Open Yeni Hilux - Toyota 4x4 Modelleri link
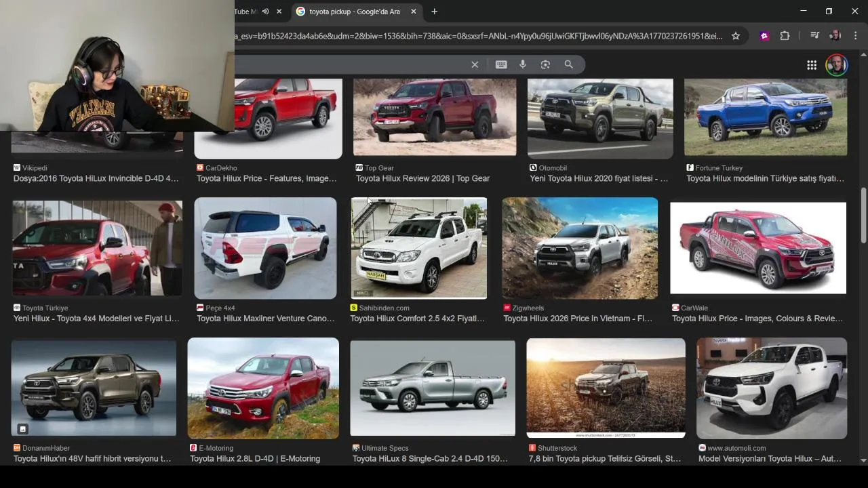The height and width of the screenshot is (488, 868). click(96, 319)
